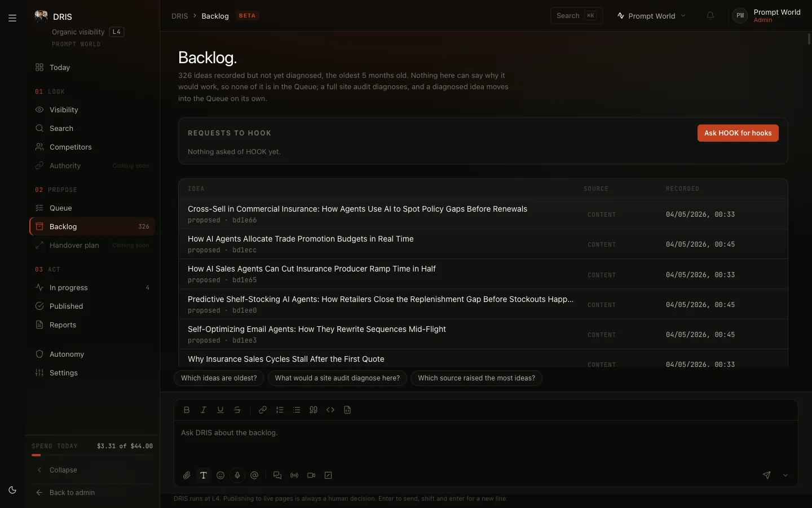Insert a code block file icon
812x508 pixels.
click(347, 410)
